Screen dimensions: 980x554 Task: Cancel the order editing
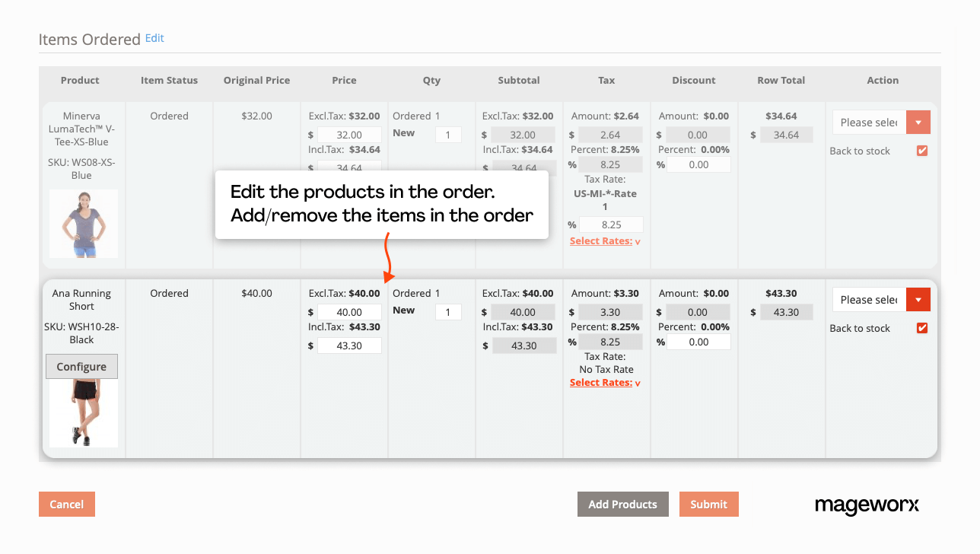(x=66, y=504)
